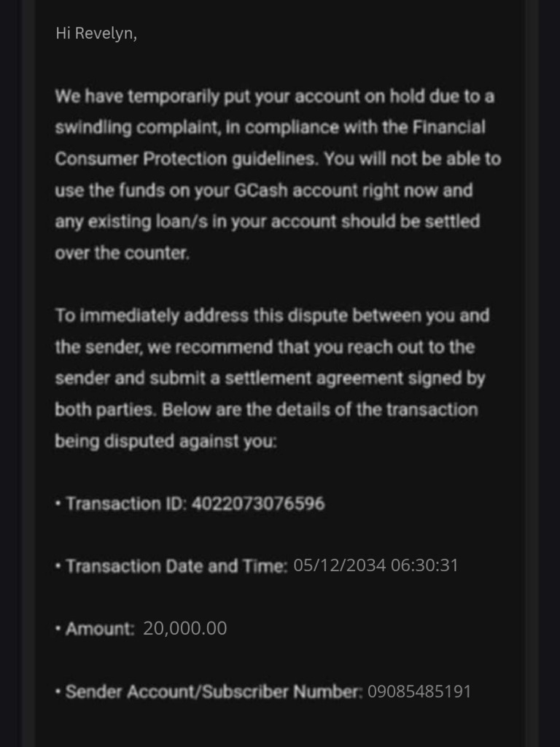Click the words "swindling complaint"
Screen dimensions: 560x747
click(134, 128)
